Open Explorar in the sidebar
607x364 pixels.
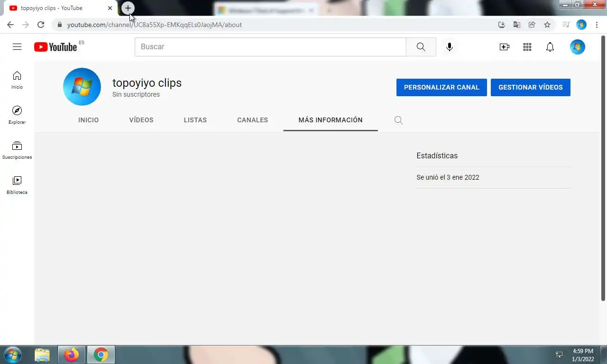click(x=17, y=115)
